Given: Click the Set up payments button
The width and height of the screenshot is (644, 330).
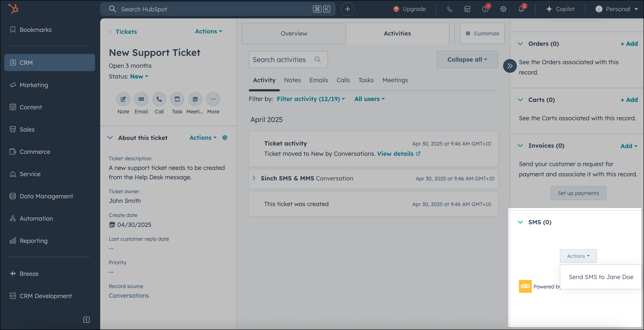Looking at the screenshot, I should click(578, 193).
